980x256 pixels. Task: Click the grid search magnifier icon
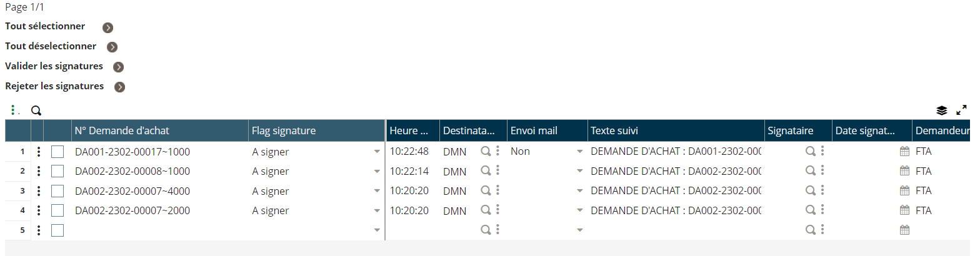[x=36, y=111]
